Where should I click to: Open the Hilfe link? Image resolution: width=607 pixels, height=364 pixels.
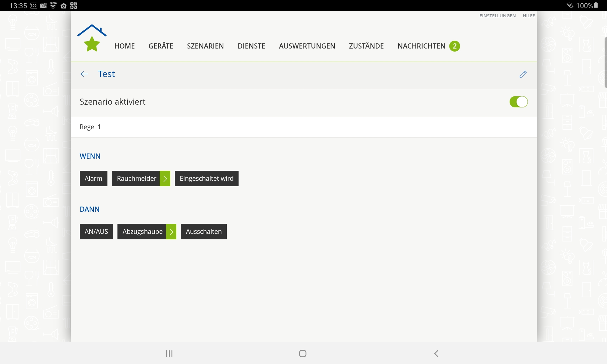click(x=529, y=16)
